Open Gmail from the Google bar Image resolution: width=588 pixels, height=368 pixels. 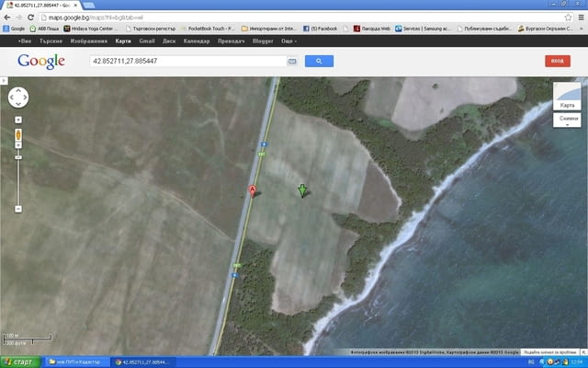(x=147, y=41)
